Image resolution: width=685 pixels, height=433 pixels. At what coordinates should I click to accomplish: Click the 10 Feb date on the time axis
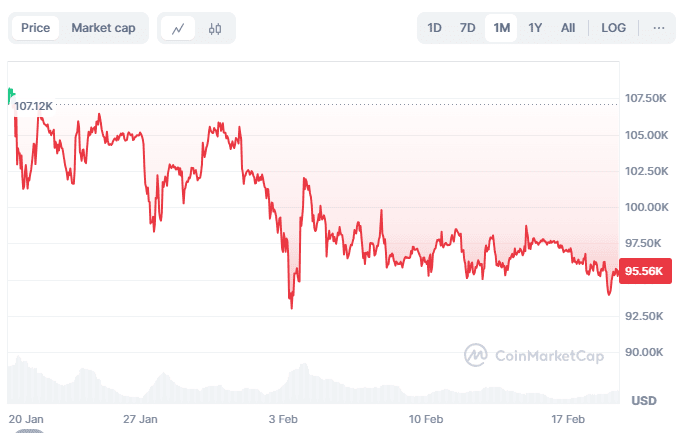[x=427, y=418]
